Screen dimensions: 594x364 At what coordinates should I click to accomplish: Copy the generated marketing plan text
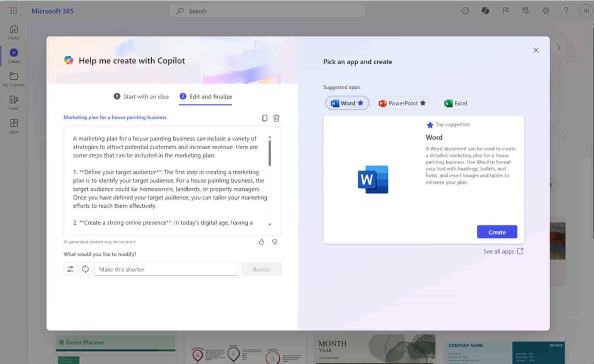[264, 118]
